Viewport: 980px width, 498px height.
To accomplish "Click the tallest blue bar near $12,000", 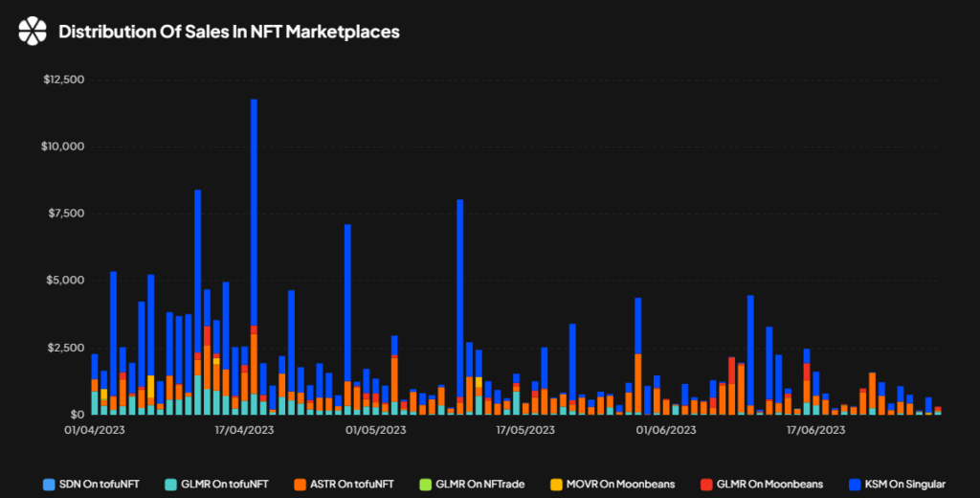I will [254, 213].
